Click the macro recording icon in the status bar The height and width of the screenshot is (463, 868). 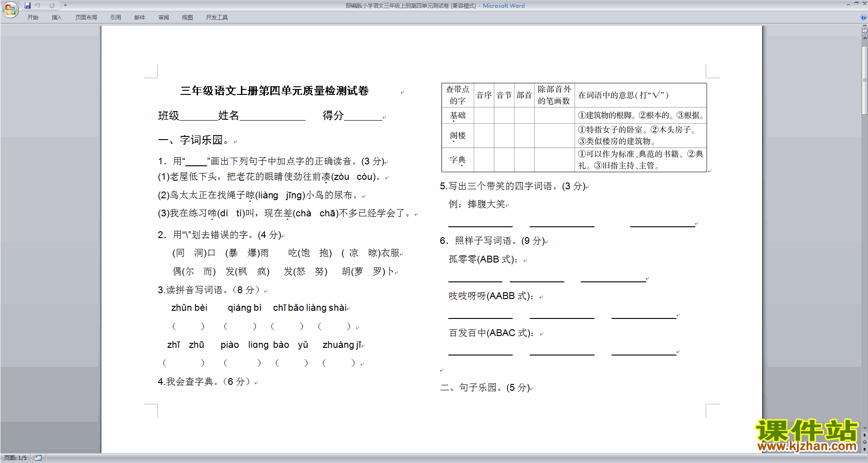coord(38,458)
